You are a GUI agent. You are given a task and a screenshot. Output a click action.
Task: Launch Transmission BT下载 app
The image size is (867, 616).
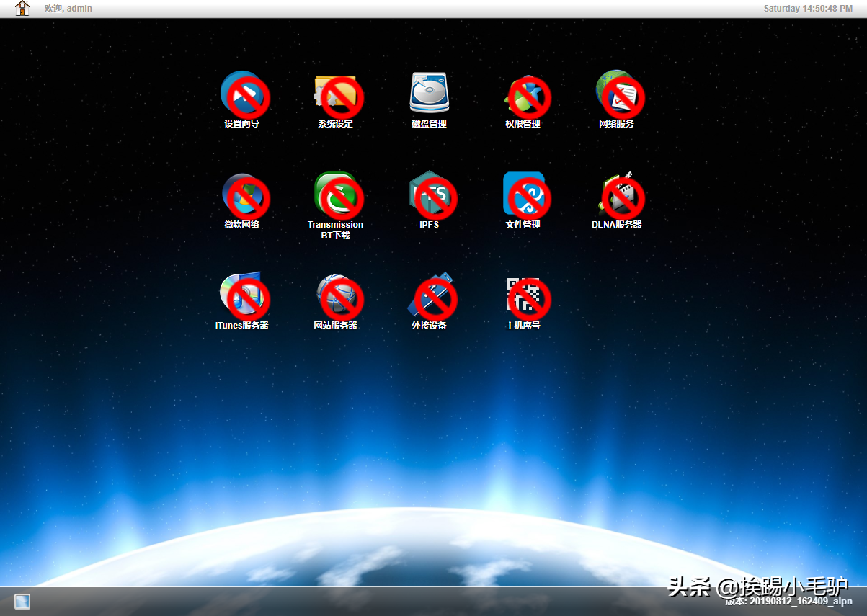336,195
